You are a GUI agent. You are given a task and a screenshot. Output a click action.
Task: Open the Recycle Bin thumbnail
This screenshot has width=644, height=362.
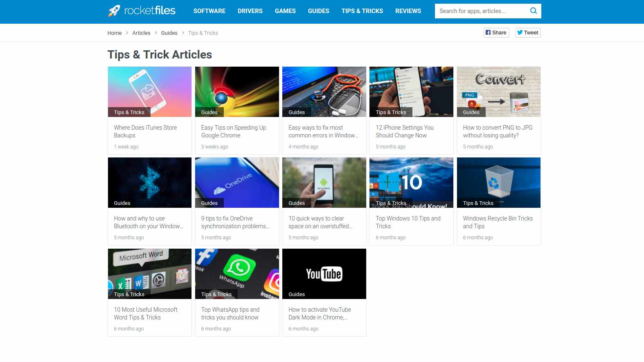[499, 182]
